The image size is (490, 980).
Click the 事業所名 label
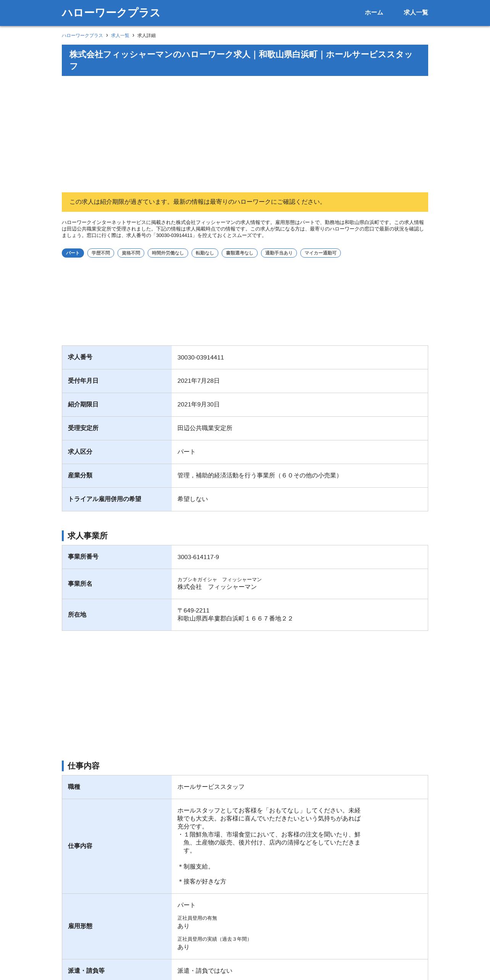point(80,584)
